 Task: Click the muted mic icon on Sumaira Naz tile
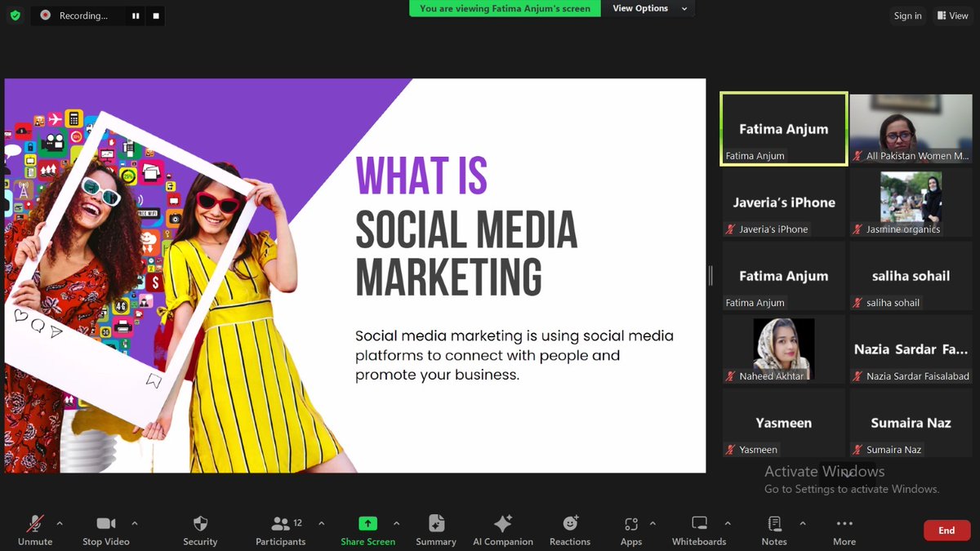coord(858,450)
